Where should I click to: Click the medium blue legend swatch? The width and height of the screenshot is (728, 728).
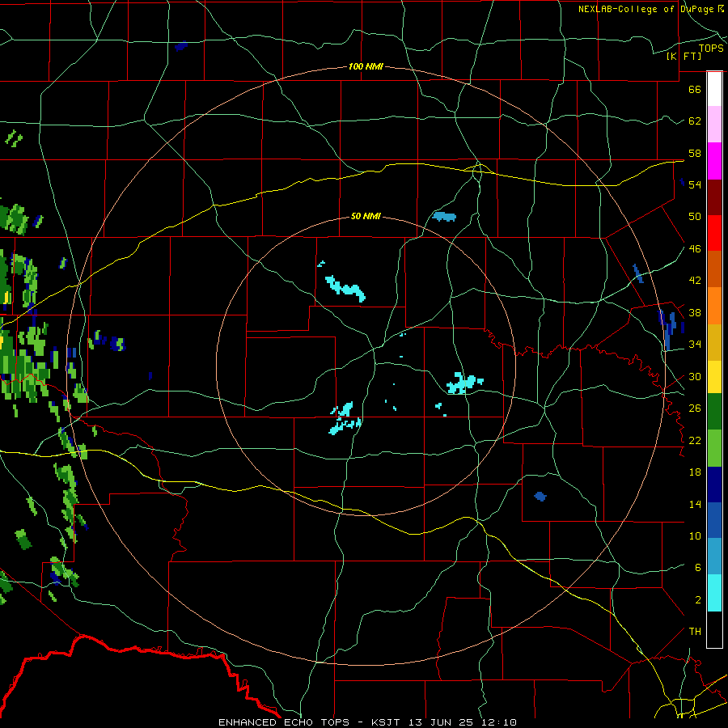[x=714, y=520]
